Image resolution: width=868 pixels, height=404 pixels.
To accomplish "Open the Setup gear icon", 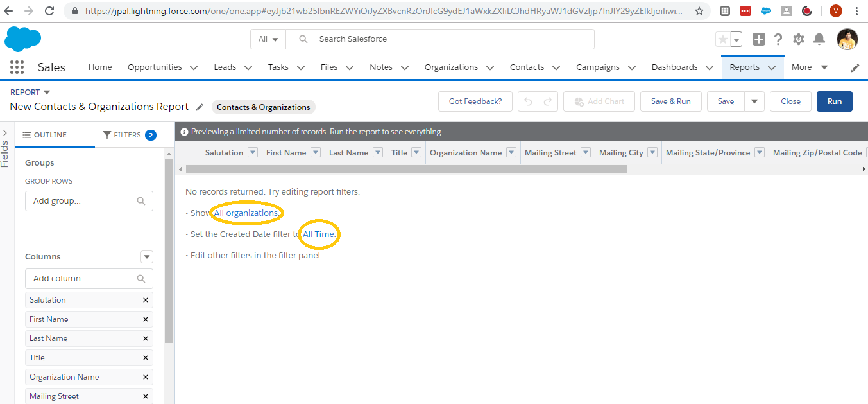I will (799, 39).
